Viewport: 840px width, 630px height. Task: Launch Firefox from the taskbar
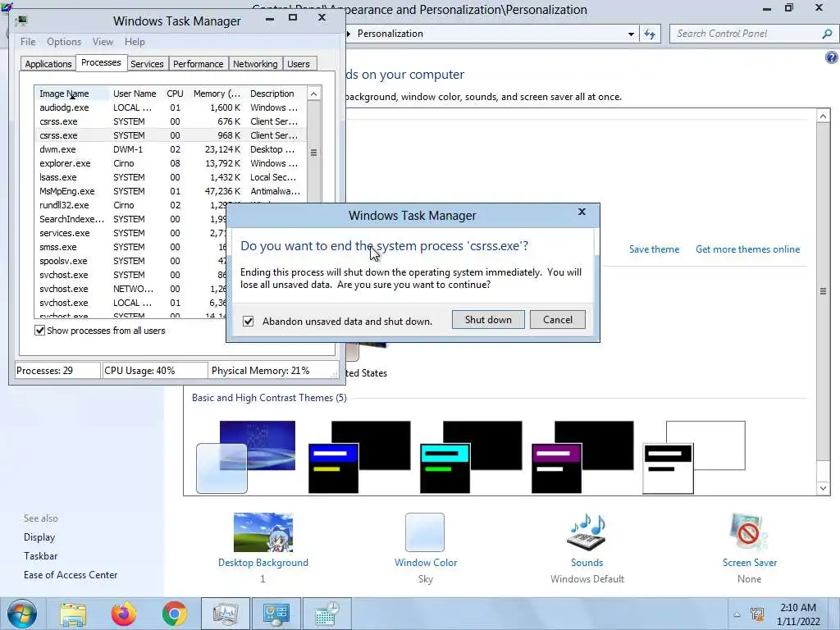click(124, 614)
